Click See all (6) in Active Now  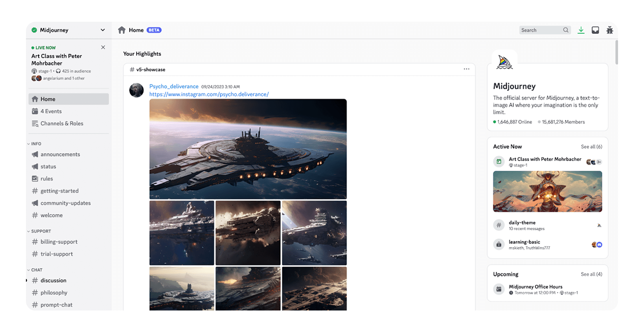point(591,147)
